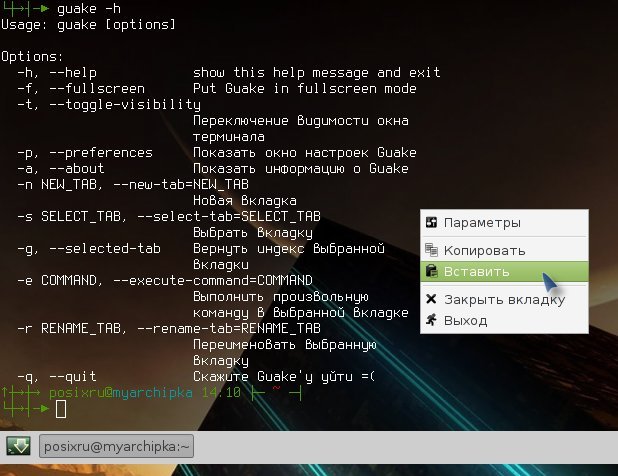
Task: Click the terminal cursor at the prompt
Action: coord(61,409)
